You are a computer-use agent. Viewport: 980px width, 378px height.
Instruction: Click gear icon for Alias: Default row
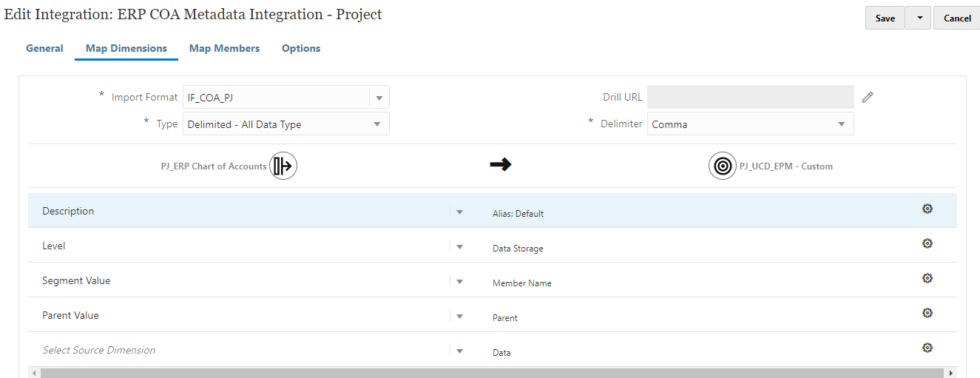927,209
